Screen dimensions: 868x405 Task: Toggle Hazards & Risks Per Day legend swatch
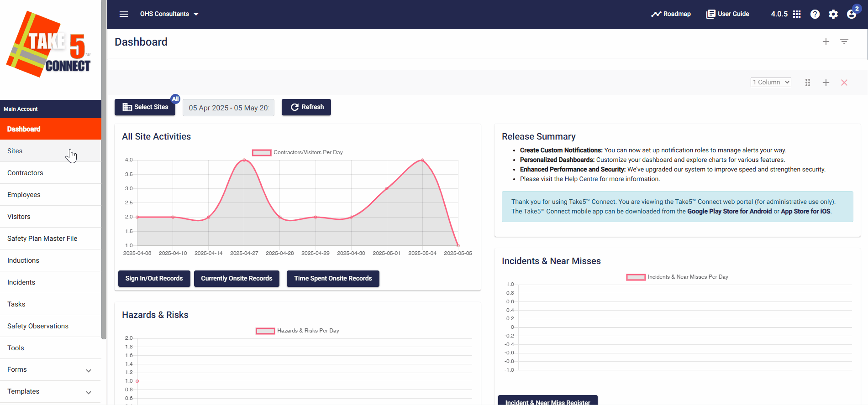point(265,331)
